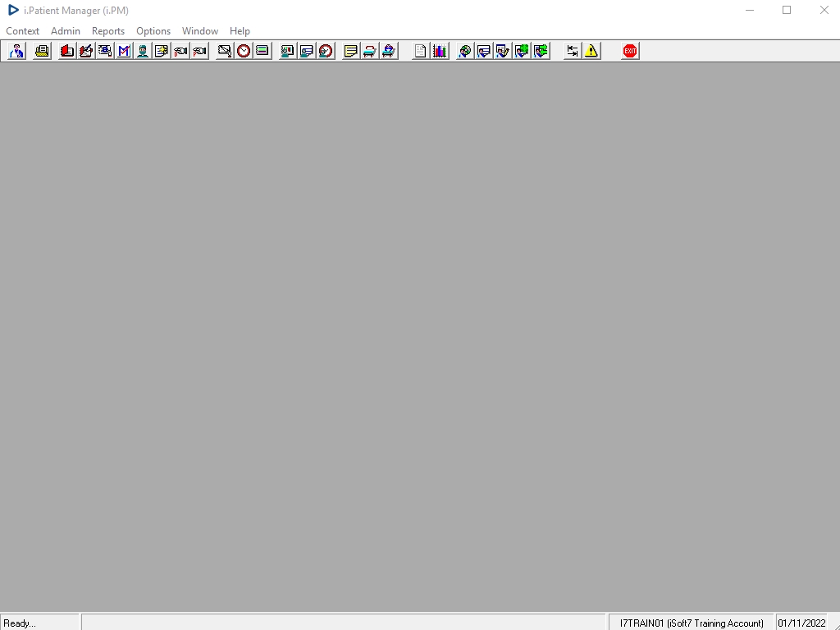Click the person with compact disc icon
This screenshot has height=630, width=840.
(x=465, y=51)
